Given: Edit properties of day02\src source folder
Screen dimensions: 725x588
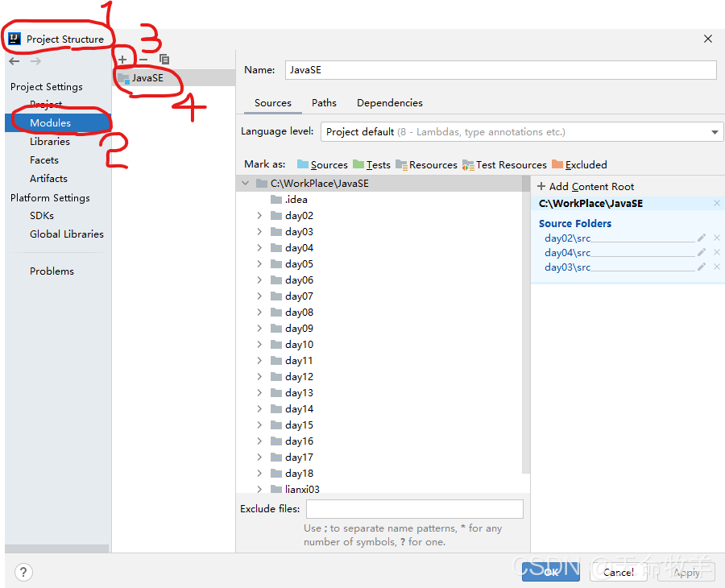Looking at the screenshot, I should [x=702, y=238].
